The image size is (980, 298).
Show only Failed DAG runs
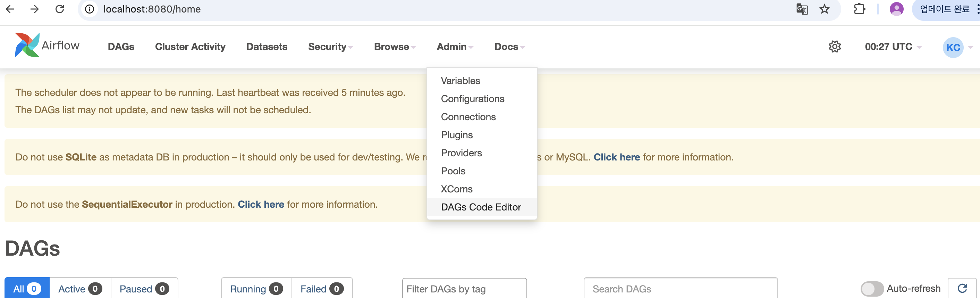(321, 289)
